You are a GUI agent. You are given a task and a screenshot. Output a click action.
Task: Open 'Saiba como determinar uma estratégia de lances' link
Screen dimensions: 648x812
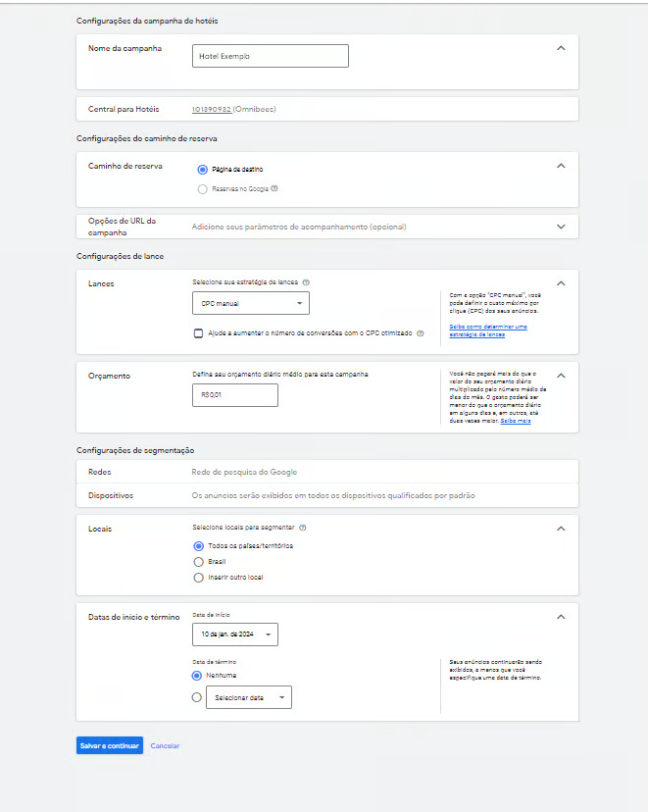point(488,330)
